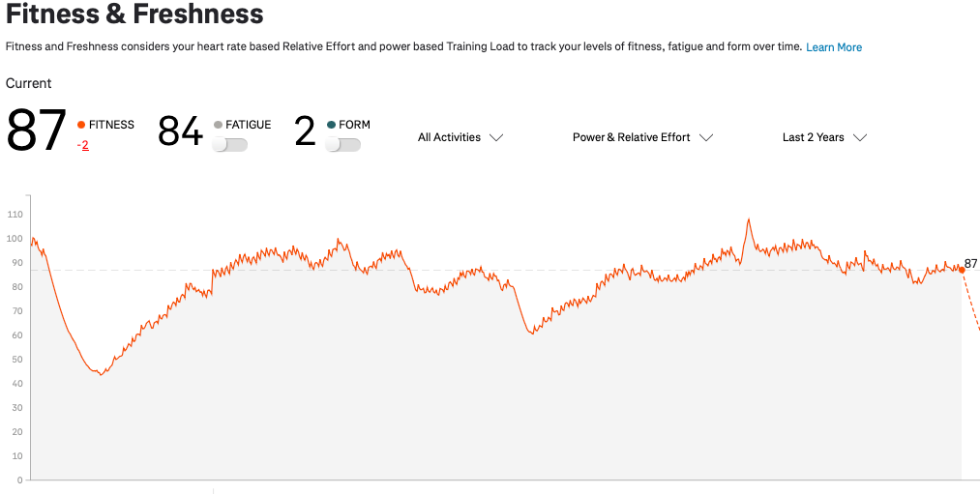Click the 87 label at chart end
Image resolution: width=980 pixels, height=494 pixels.
tap(971, 263)
